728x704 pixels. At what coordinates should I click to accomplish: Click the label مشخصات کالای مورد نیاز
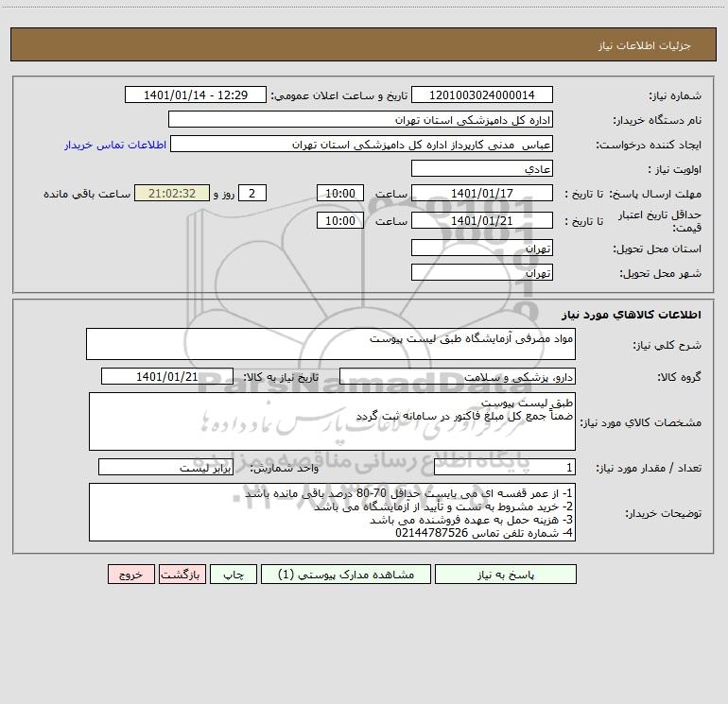pos(641,422)
